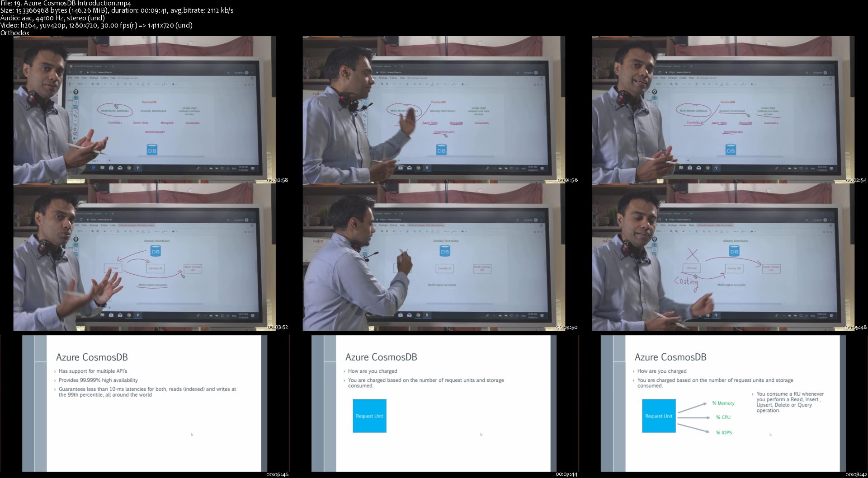The image size is (868, 478).
Task: Click the 'Guarantees less than 10-ms latencies' bullet
Action: [147, 392]
